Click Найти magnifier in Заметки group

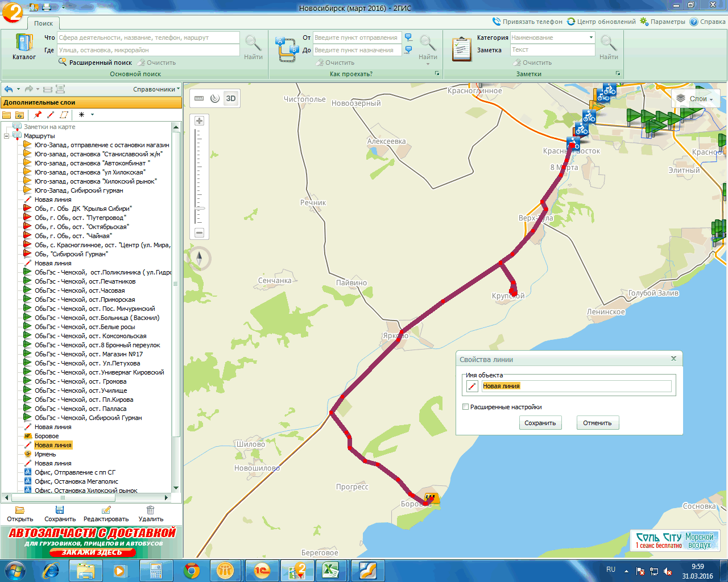coord(609,47)
